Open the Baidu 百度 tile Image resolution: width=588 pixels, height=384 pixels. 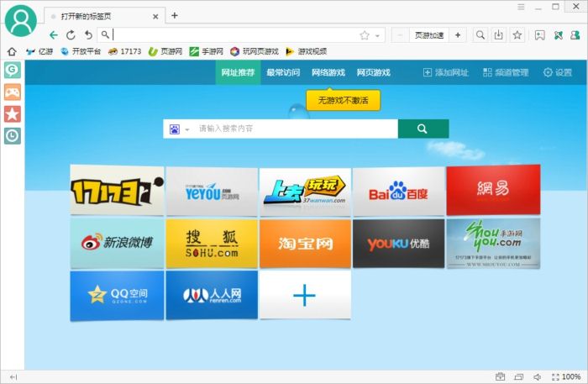coord(399,192)
